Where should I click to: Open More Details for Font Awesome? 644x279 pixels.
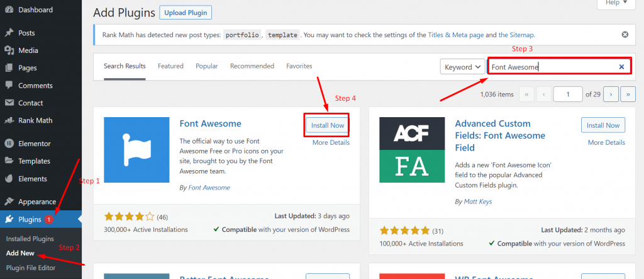[331, 142]
